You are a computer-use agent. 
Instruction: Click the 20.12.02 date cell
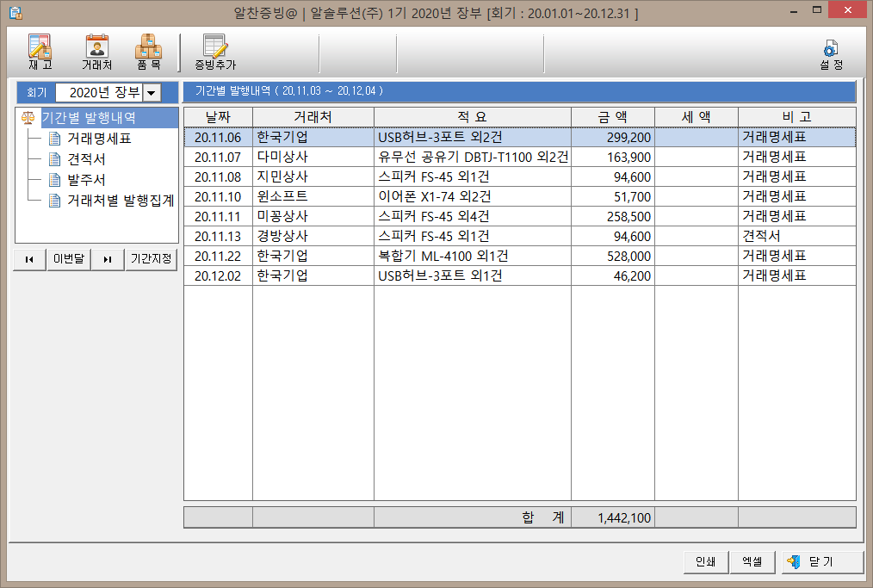219,275
